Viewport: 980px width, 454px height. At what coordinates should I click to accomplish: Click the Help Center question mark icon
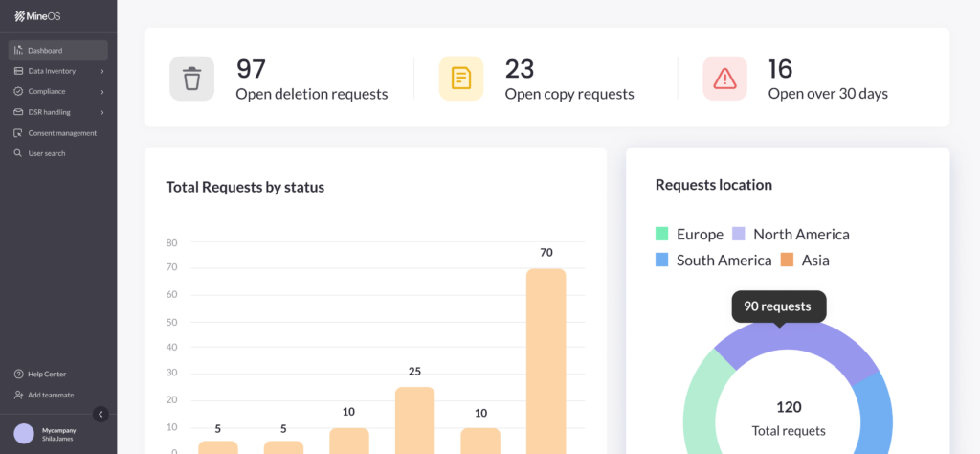18,374
